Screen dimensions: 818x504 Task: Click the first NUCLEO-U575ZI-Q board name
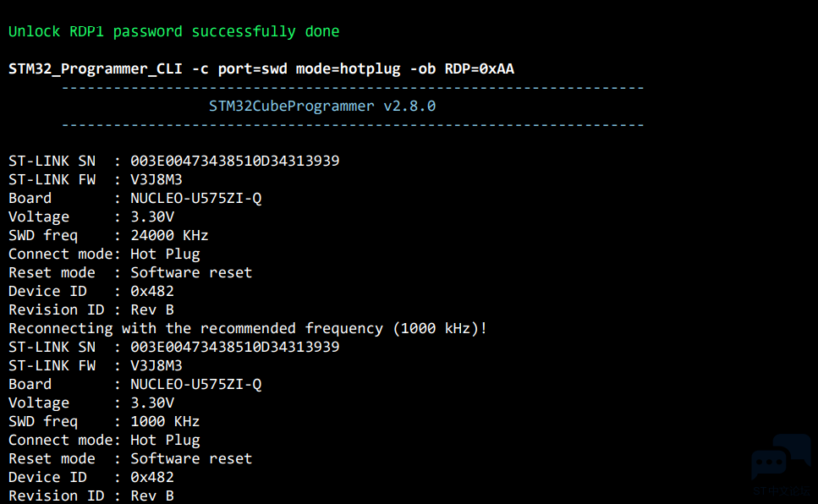click(196, 198)
